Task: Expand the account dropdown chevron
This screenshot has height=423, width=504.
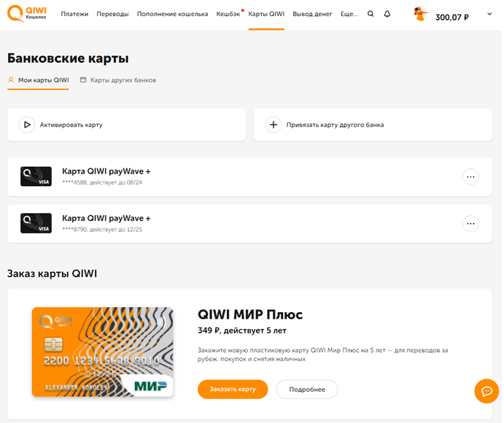Action: [x=489, y=14]
